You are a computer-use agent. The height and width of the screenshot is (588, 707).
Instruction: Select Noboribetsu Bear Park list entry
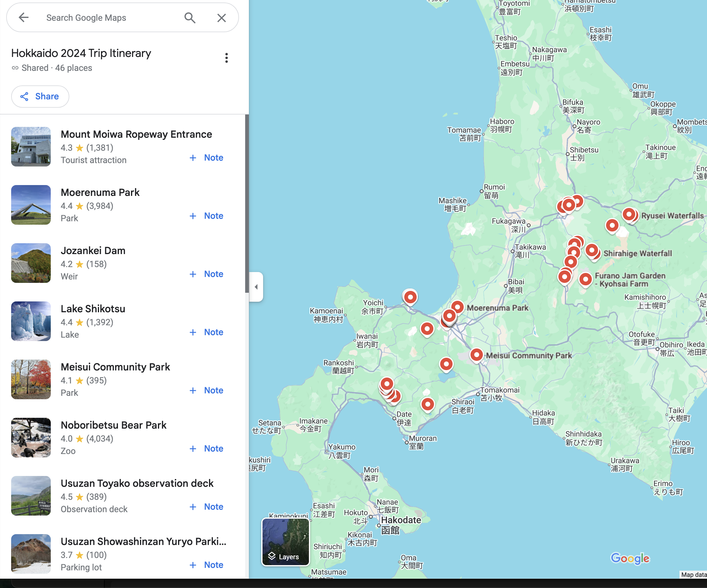(x=114, y=425)
